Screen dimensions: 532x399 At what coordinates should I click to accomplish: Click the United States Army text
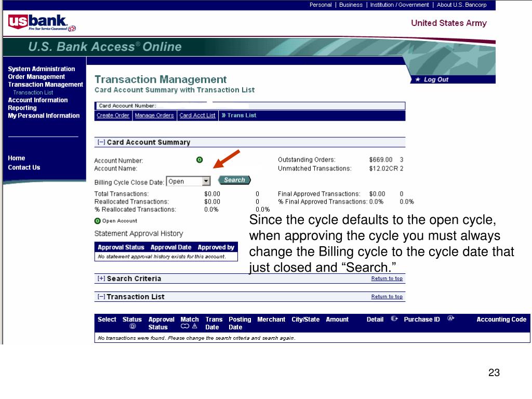pos(449,23)
